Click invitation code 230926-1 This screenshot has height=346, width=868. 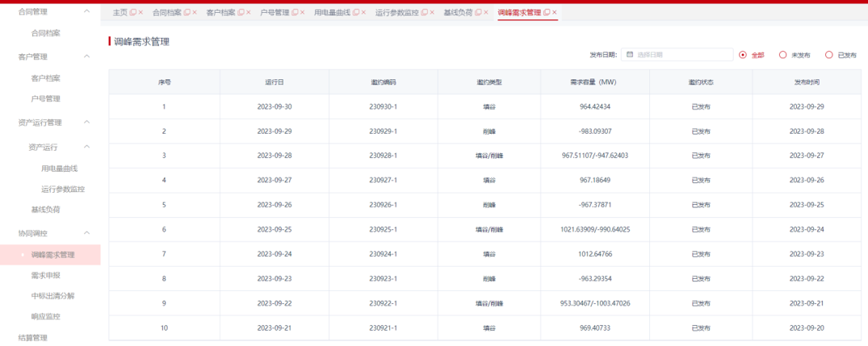[383, 205]
